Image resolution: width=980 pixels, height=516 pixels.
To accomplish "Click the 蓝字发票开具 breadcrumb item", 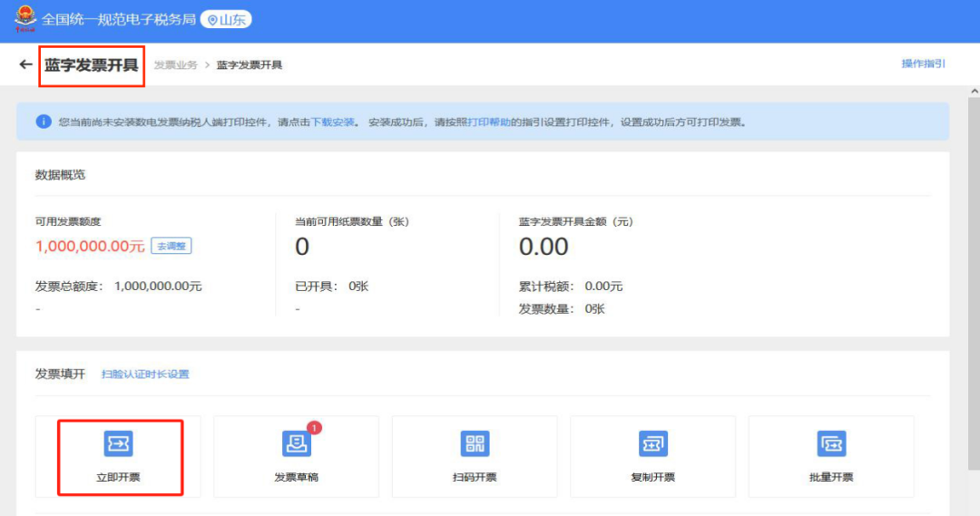I will pyautogui.click(x=250, y=65).
